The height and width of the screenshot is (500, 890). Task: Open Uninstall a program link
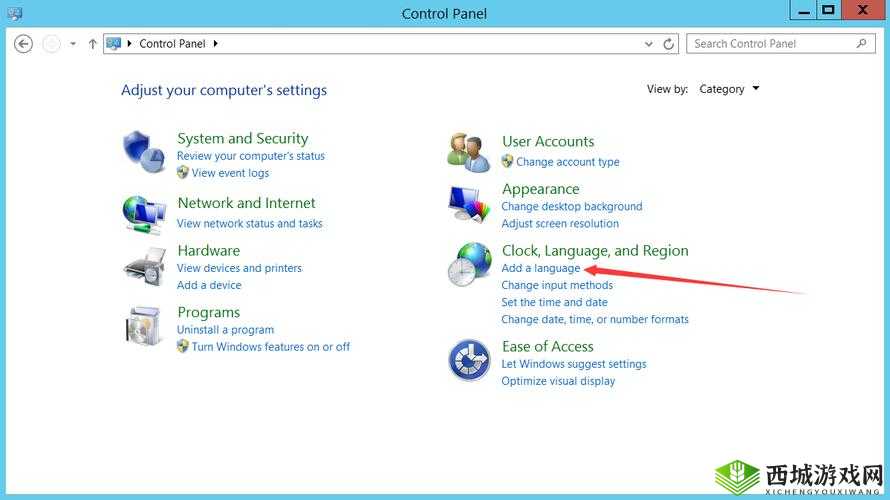[225, 330]
